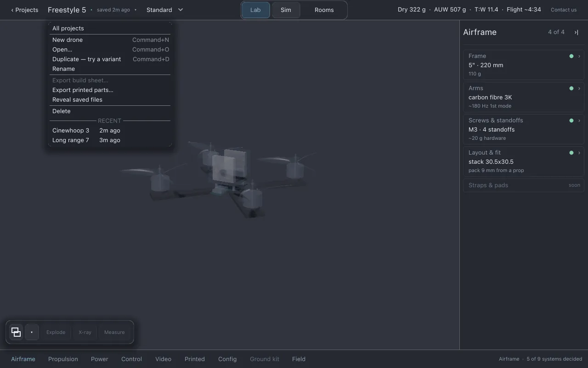The height and width of the screenshot is (368, 588).
Task: Click the '4 of 4' counter
Action: coord(556,32)
